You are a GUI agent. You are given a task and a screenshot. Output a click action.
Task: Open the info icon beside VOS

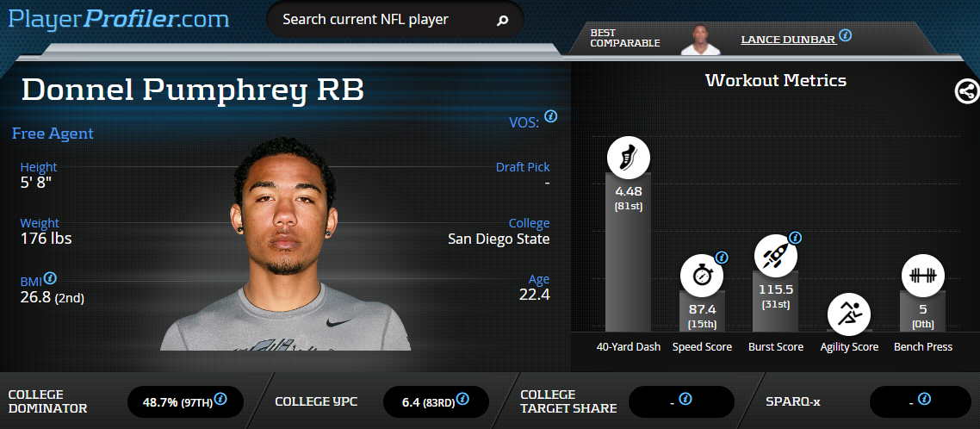pos(550,116)
